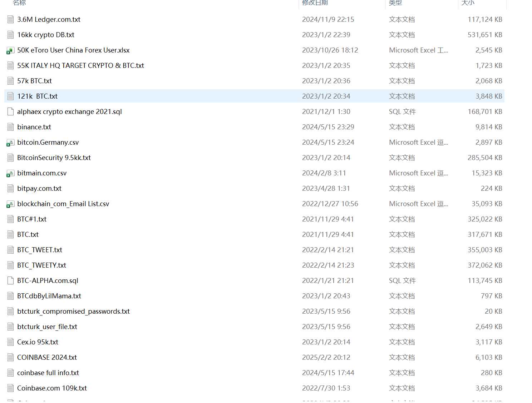532x403 pixels.
Task: Click the size "317,671 KB"
Action: pyautogui.click(x=485, y=234)
